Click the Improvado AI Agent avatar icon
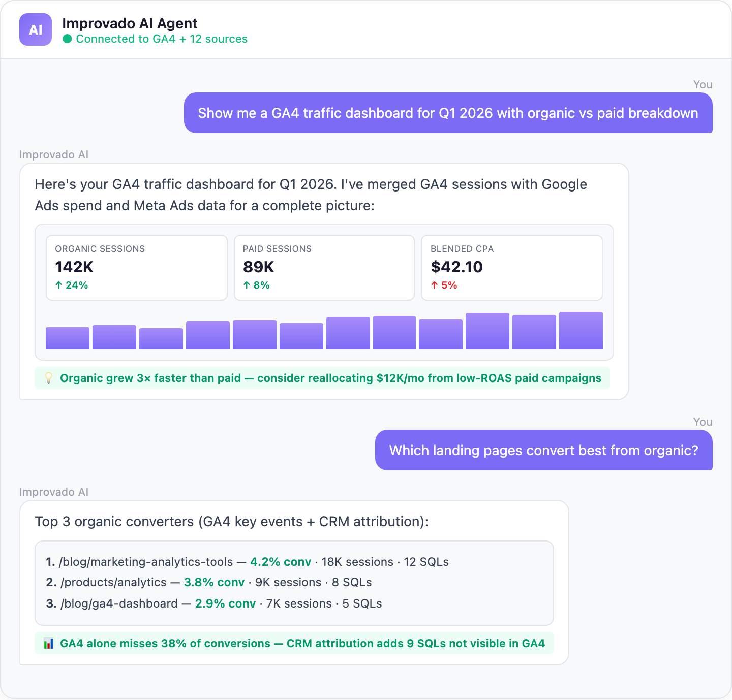 (35, 30)
